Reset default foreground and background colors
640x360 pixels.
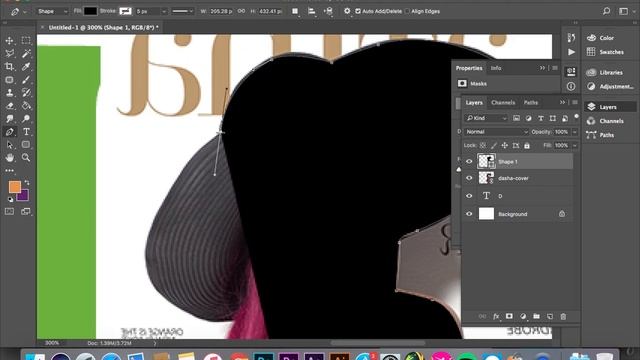tap(10, 200)
